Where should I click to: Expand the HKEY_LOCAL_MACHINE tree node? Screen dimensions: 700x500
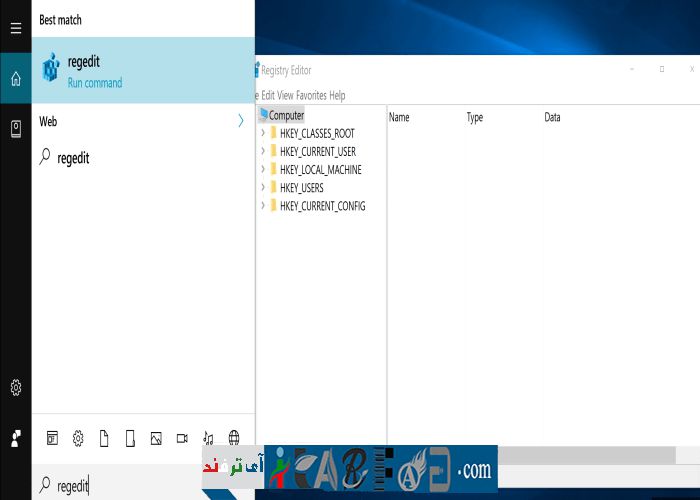[x=263, y=170]
